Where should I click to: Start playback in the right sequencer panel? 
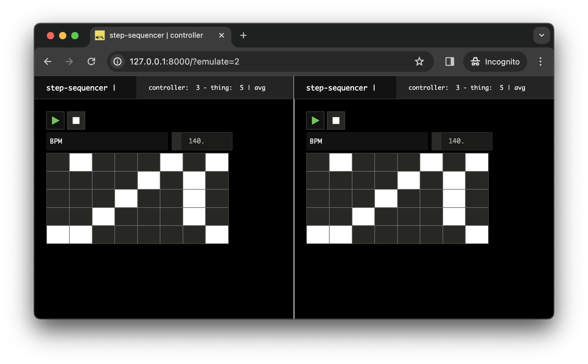[315, 121]
